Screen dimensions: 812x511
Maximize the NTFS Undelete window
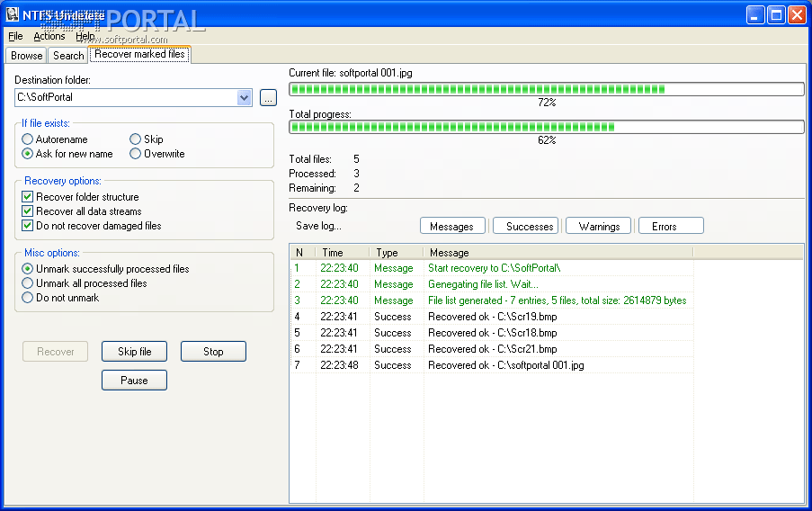coord(776,15)
